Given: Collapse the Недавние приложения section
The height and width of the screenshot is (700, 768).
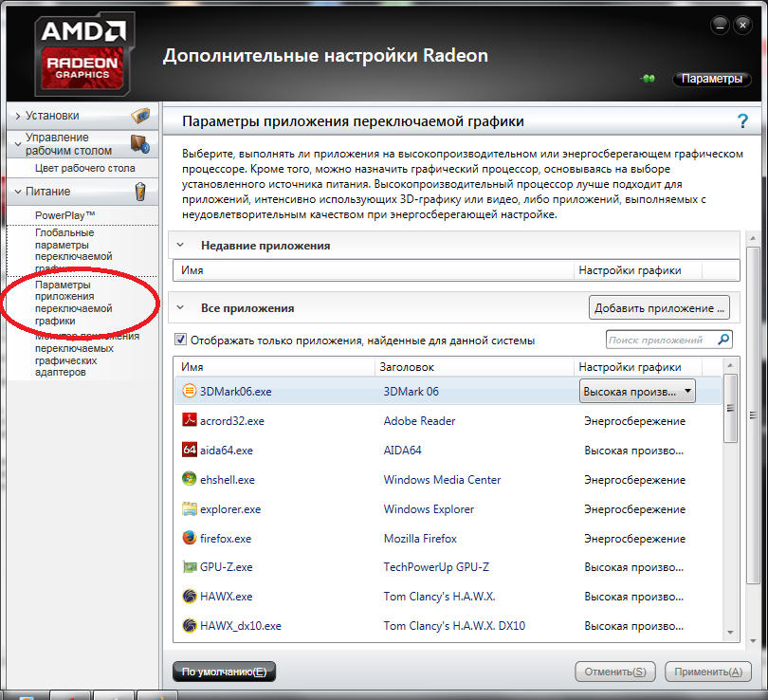Looking at the screenshot, I should 180,245.
